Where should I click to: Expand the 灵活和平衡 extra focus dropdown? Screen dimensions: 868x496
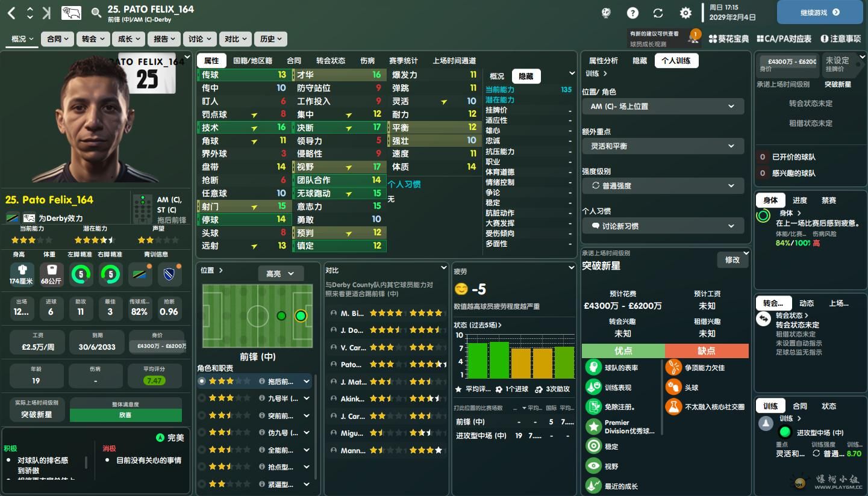663,146
